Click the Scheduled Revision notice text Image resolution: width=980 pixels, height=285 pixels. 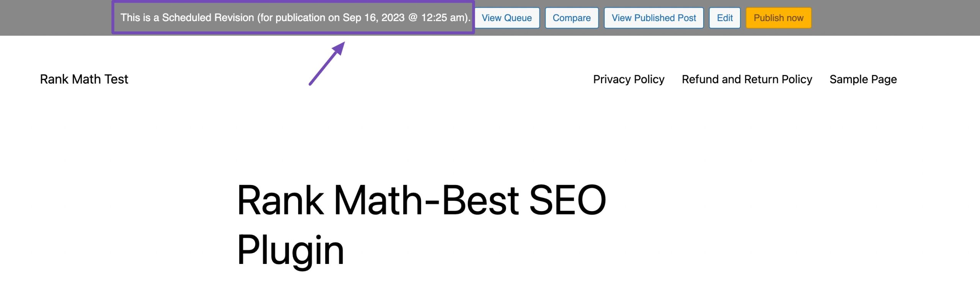click(x=295, y=18)
